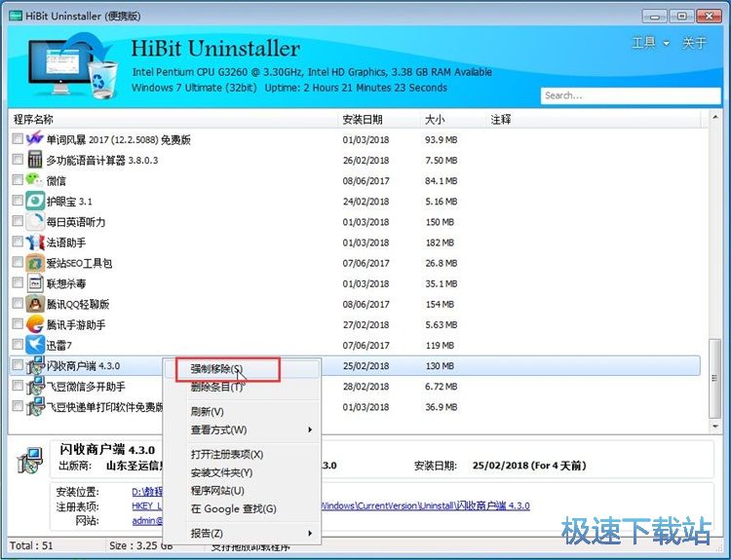Sort by 程序名称 column header
The image size is (731, 560).
click(x=173, y=119)
